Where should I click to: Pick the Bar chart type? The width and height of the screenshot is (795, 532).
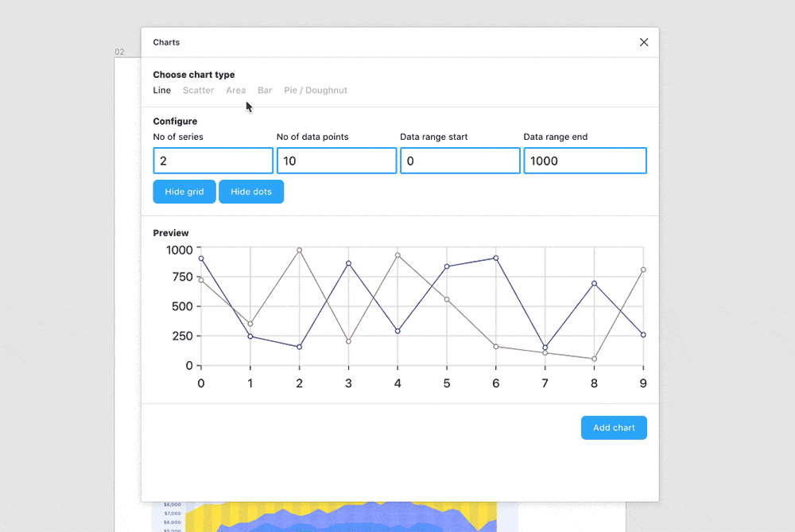click(265, 91)
